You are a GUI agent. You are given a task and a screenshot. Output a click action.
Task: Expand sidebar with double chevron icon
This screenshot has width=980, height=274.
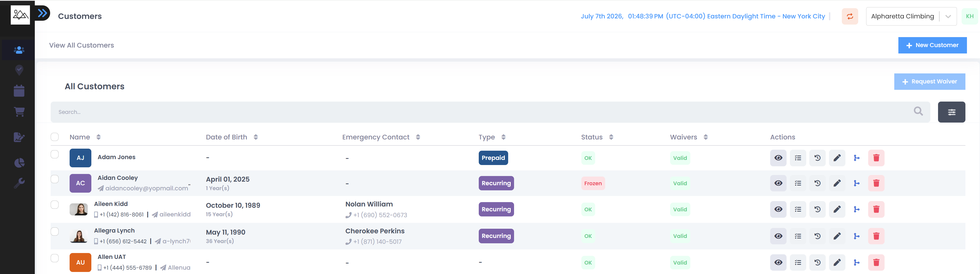[x=43, y=13]
